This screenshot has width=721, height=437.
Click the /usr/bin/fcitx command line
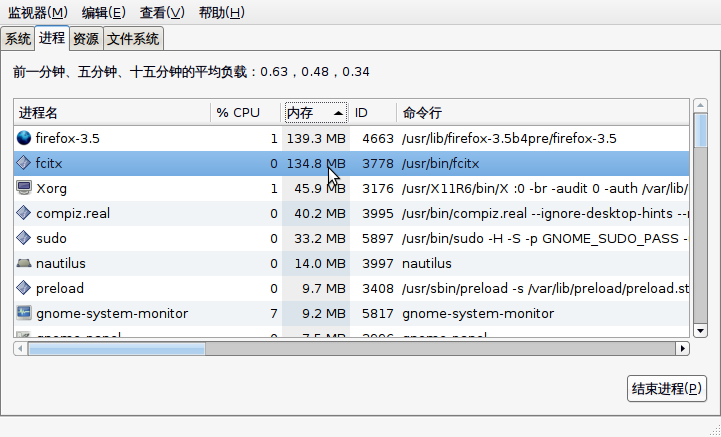(441, 163)
